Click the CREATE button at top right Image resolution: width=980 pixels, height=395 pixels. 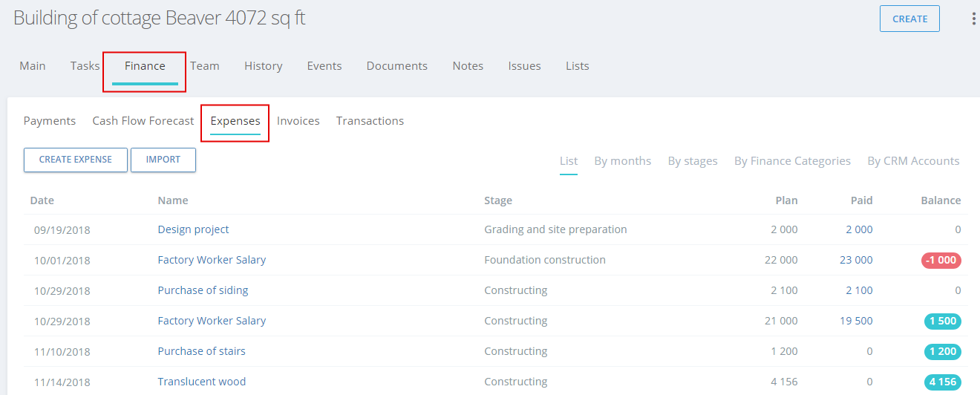[x=909, y=19]
